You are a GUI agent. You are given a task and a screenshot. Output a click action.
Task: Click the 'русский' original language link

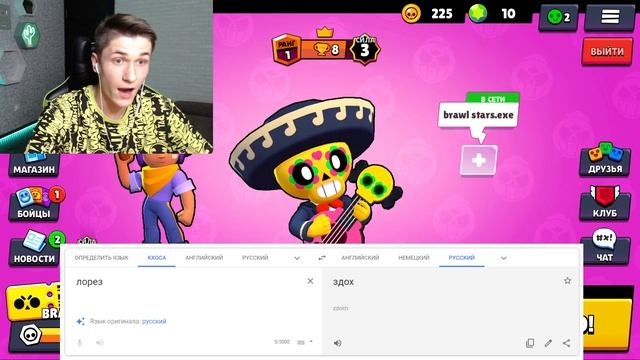(x=154, y=321)
